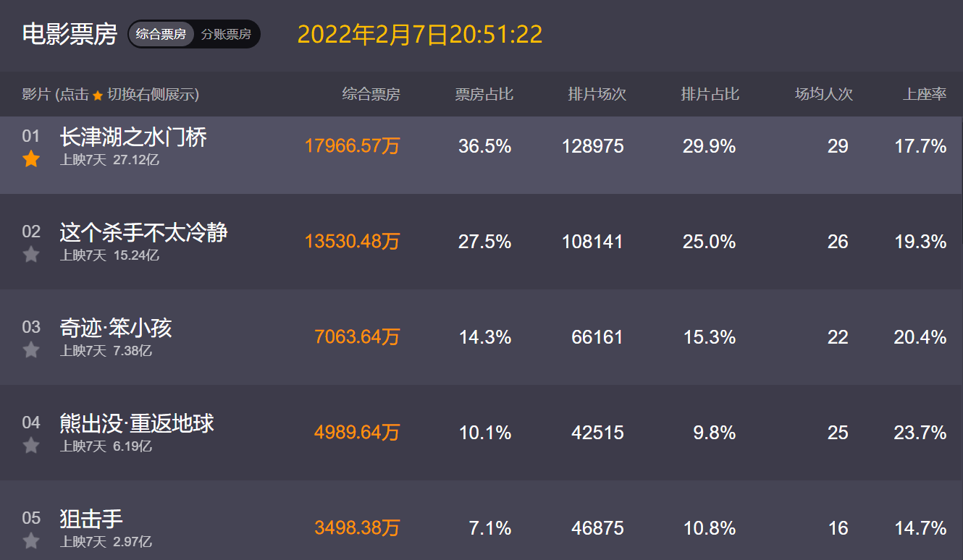Open movie title 熊出没·重返地球
Image resolution: width=963 pixels, height=560 pixels.
tap(137, 423)
